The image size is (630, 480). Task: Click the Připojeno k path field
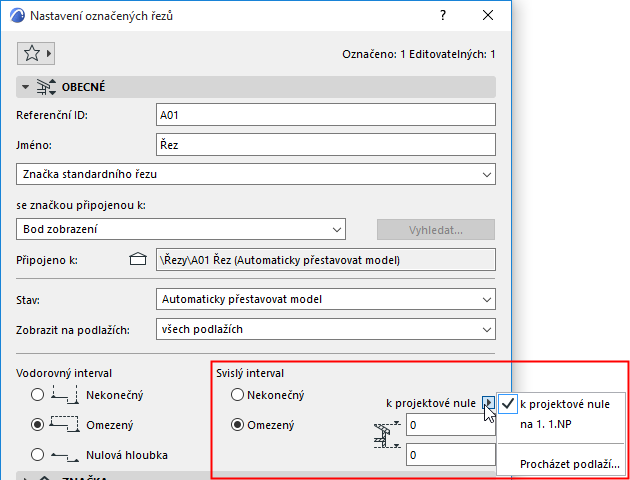[x=325, y=259]
